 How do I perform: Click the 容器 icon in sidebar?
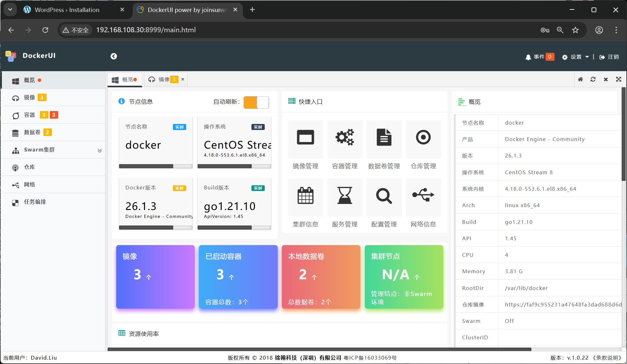coord(15,115)
